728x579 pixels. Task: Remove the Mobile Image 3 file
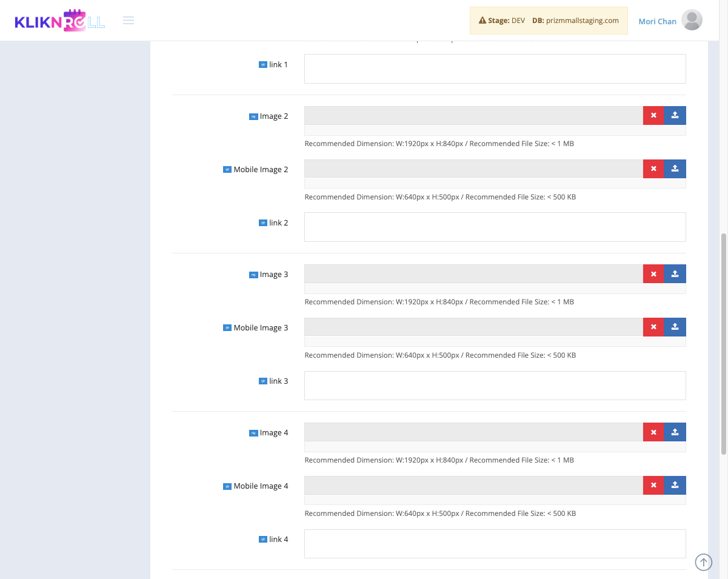tap(653, 327)
